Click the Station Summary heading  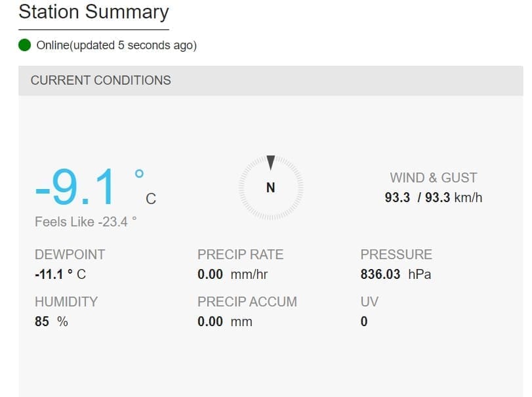point(94,12)
